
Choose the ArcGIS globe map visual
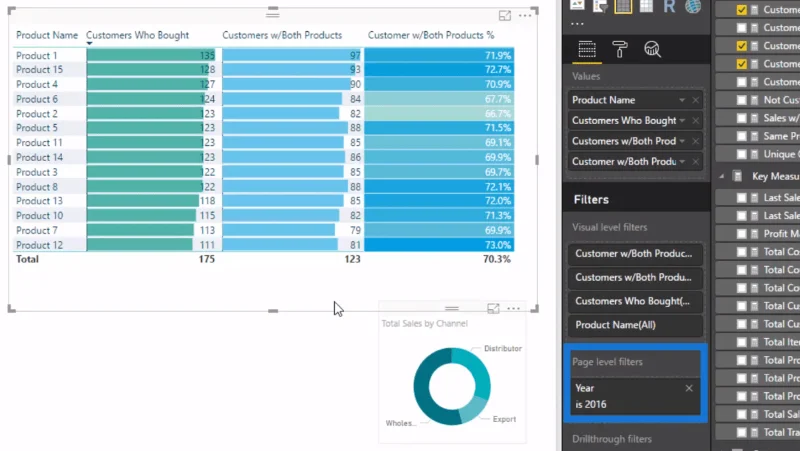click(x=692, y=6)
